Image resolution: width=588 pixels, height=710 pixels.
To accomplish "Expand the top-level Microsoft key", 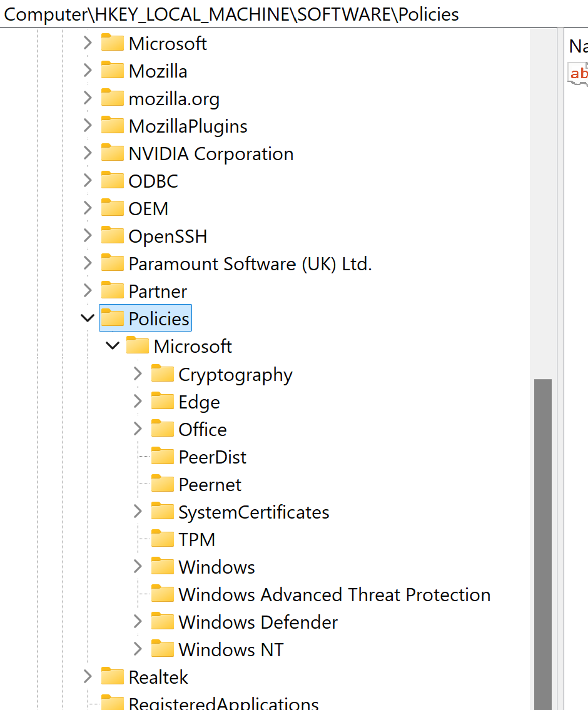I will [88, 43].
